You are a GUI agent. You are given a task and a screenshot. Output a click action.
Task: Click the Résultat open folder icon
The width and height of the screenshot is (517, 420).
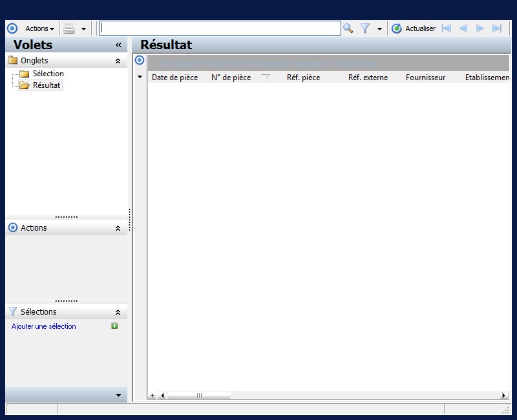click(x=25, y=85)
